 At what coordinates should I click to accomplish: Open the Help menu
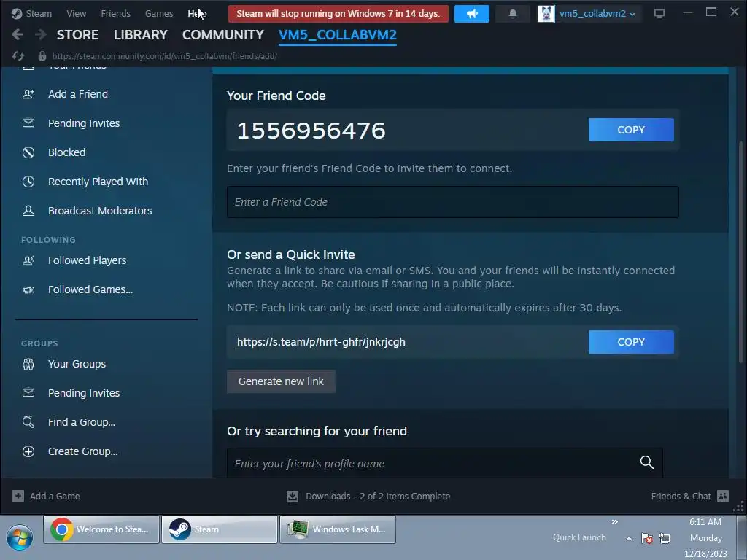pos(197,13)
